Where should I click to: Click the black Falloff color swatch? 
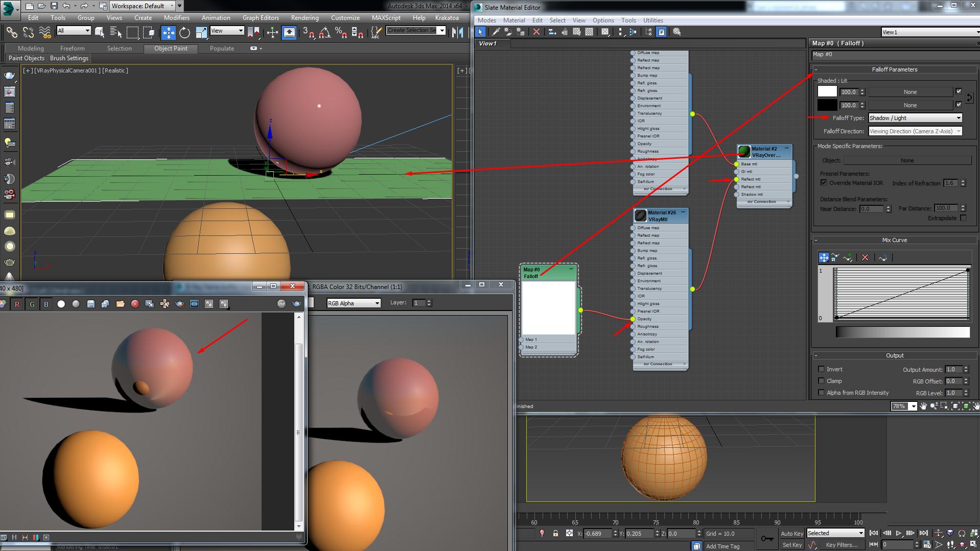click(827, 105)
